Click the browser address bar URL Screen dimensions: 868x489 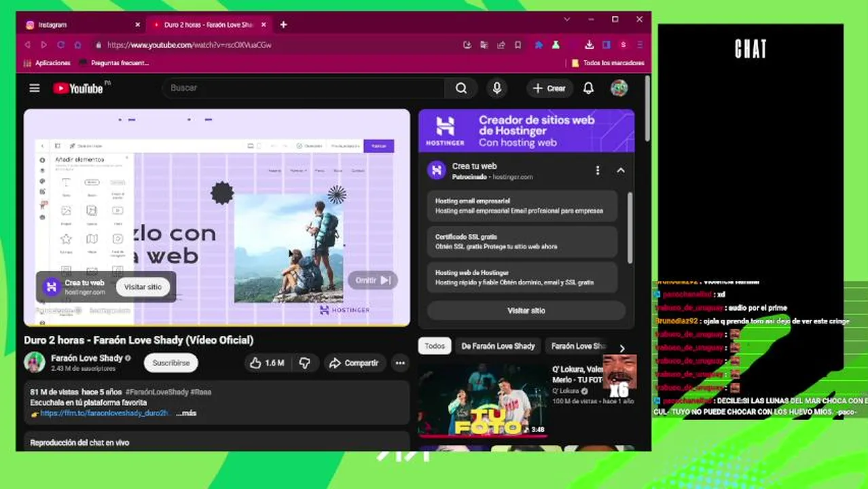pos(189,45)
